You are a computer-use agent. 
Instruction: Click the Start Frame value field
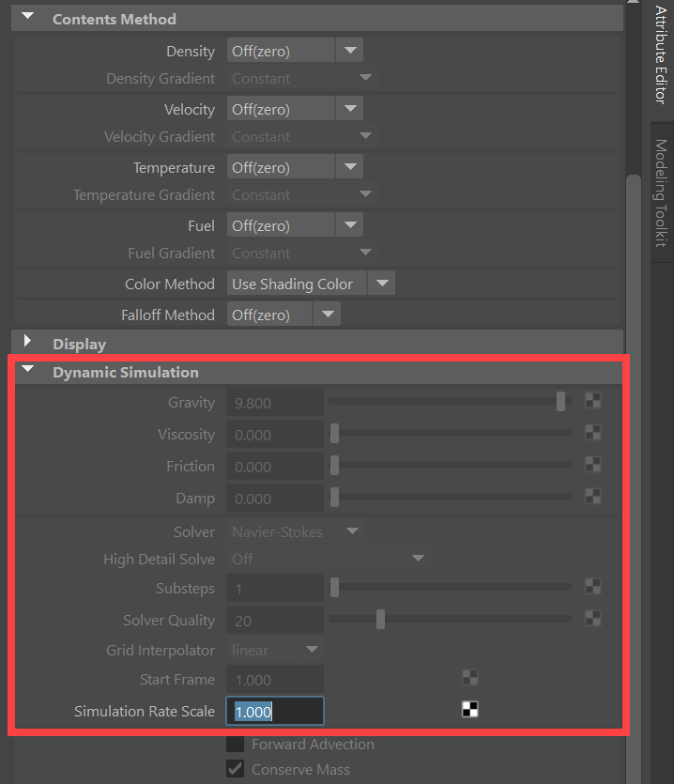(275, 680)
